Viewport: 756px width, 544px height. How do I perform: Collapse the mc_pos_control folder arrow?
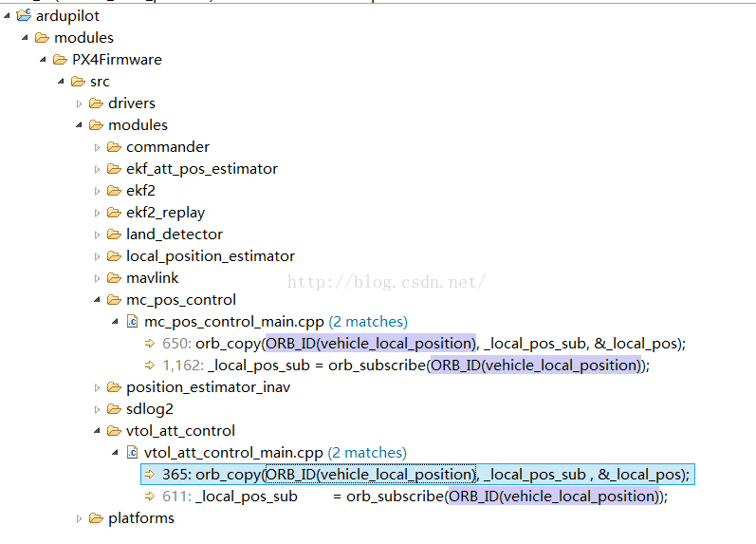(97, 300)
